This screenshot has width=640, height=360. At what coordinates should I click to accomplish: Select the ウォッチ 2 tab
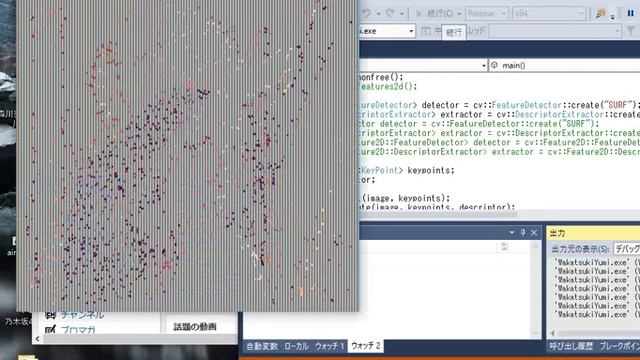pyautogui.click(x=366, y=346)
